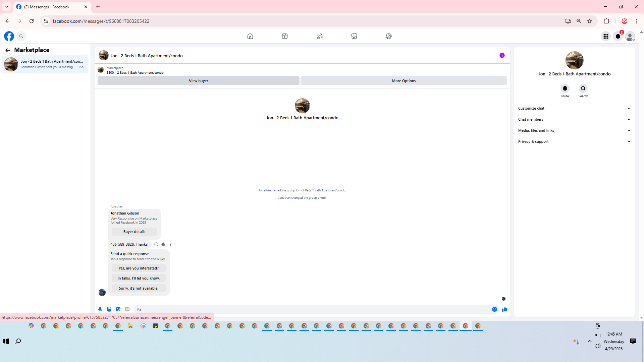Viewport: 644px width, 362px height.
Task: Reply to the phone number message
Action: click(163, 244)
